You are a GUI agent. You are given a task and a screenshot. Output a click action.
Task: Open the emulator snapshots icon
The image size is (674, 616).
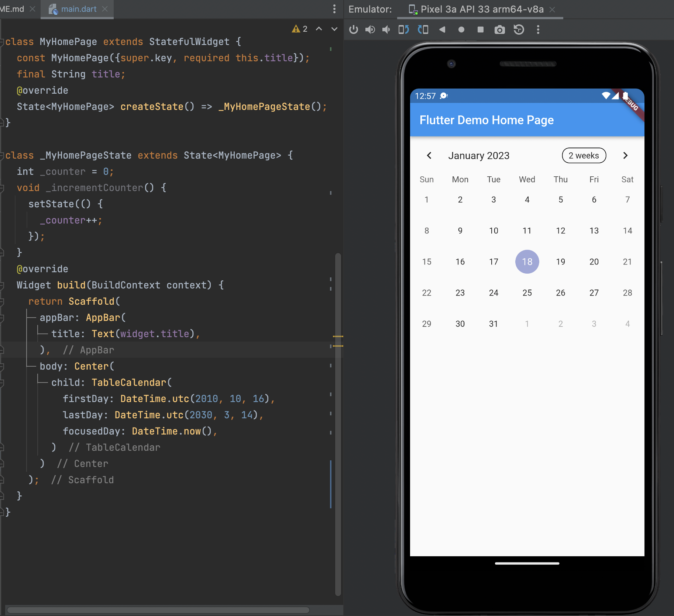[519, 30]
